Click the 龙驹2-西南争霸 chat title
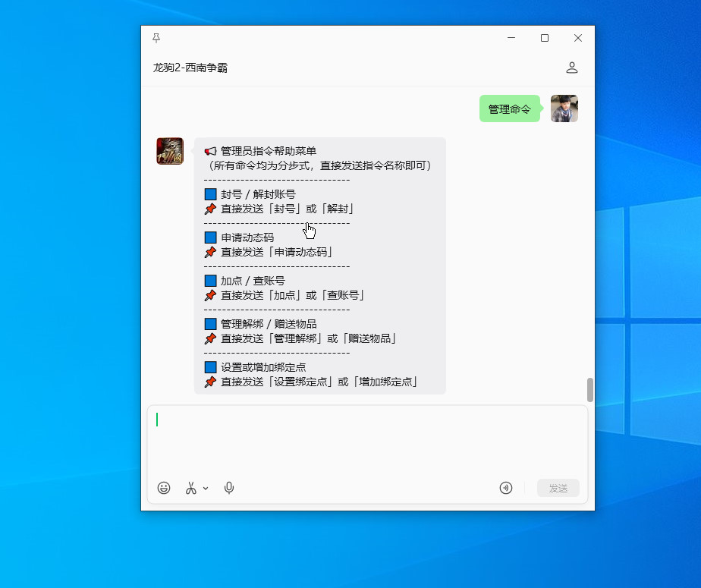Screen dimensions: 701x588 coord(190,68)
